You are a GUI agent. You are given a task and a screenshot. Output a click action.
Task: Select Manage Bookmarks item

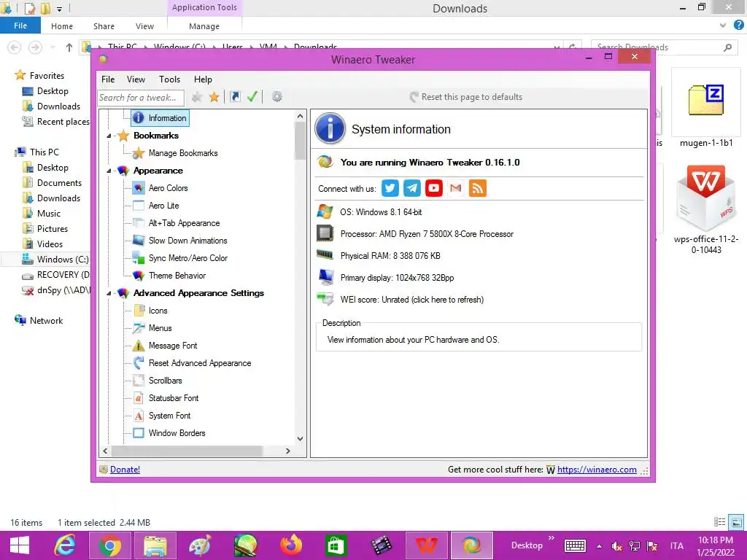click(x=183, y=153)
